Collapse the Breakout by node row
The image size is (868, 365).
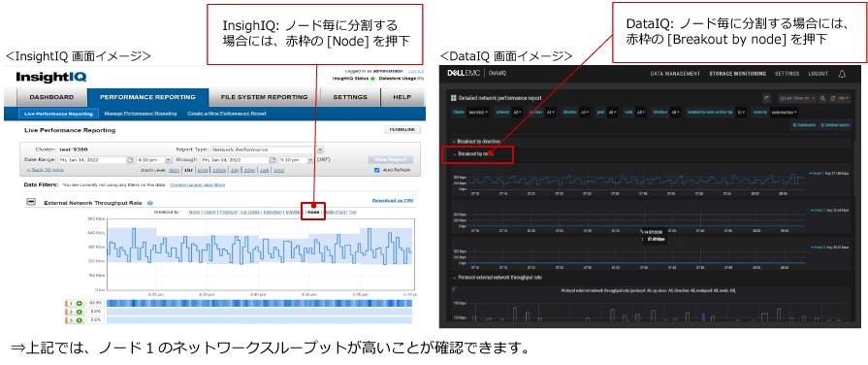click(474, 154)
